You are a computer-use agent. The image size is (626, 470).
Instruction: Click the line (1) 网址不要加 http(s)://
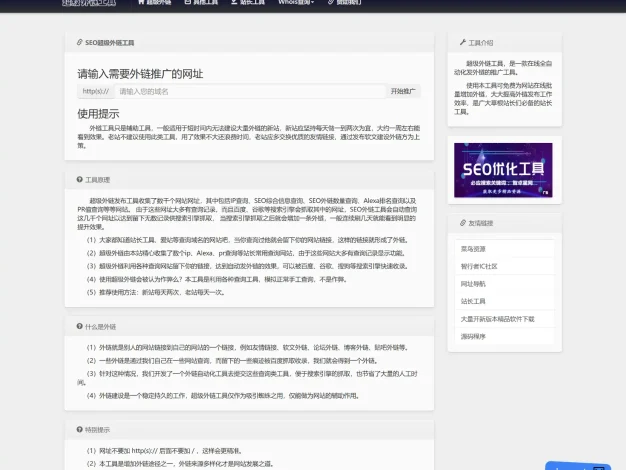click(164, 451)
